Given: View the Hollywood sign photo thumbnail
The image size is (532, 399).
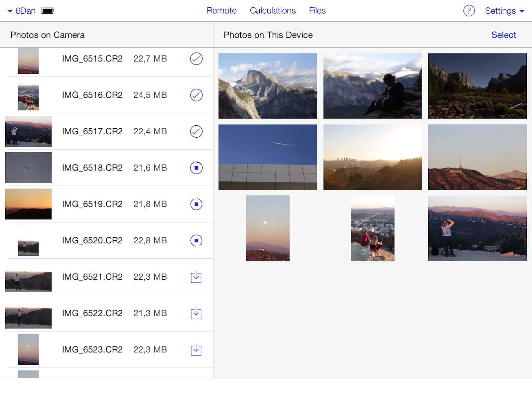Looking at the screenshot, I should click(x=477, y=157).
